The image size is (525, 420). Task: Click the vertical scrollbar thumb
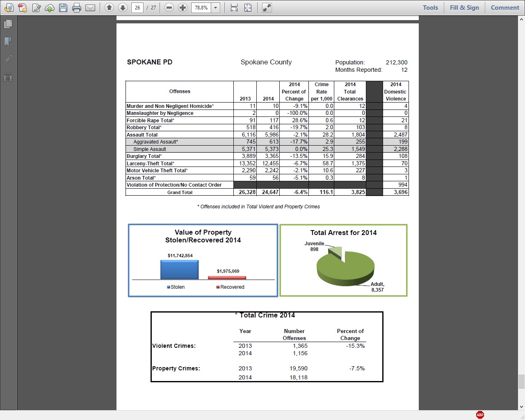(x=521, y=381)
